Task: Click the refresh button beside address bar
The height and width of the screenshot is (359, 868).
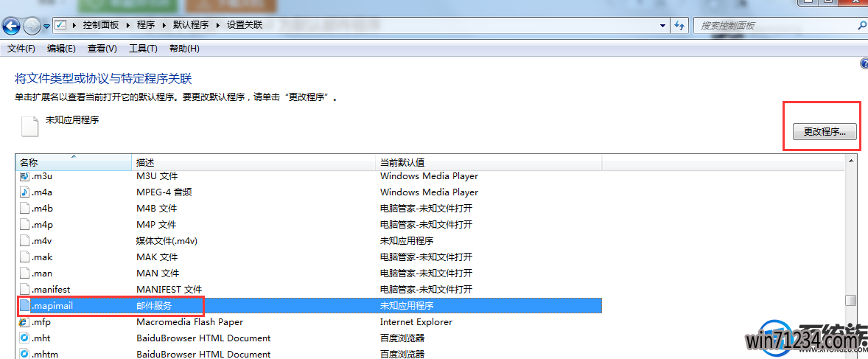Action: coord(680,26)
